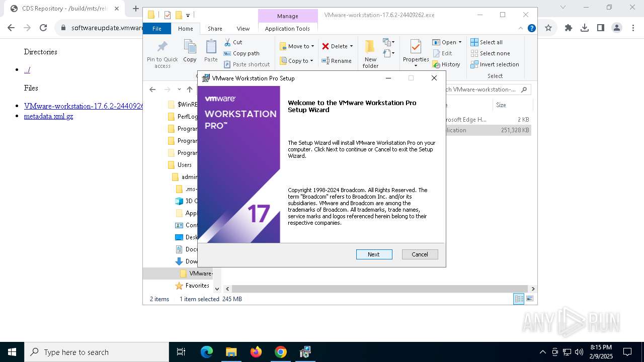
Task: Open the Open button dropdown
Action: click(x=460, y=42)
